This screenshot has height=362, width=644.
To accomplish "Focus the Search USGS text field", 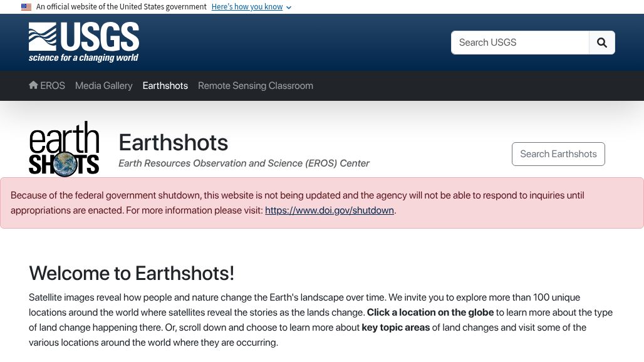I will (520, 43).
